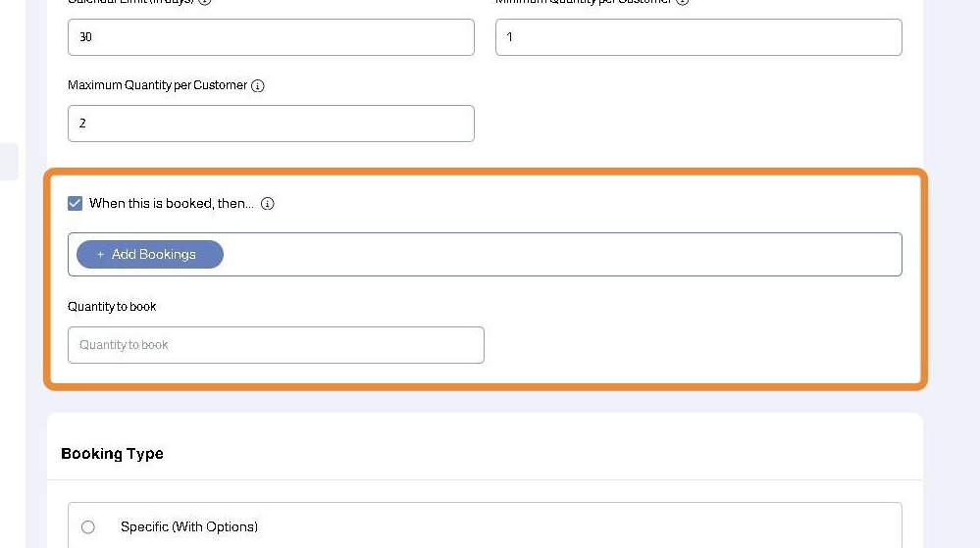The width and height of the screenshot is (980, 548).
Task: Click the plus icon in Add Bookings
Action: click(x=100, y=255)
